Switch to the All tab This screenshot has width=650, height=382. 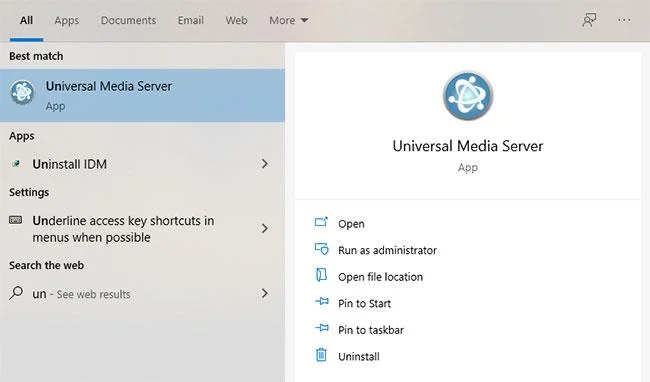pos(26,20)
